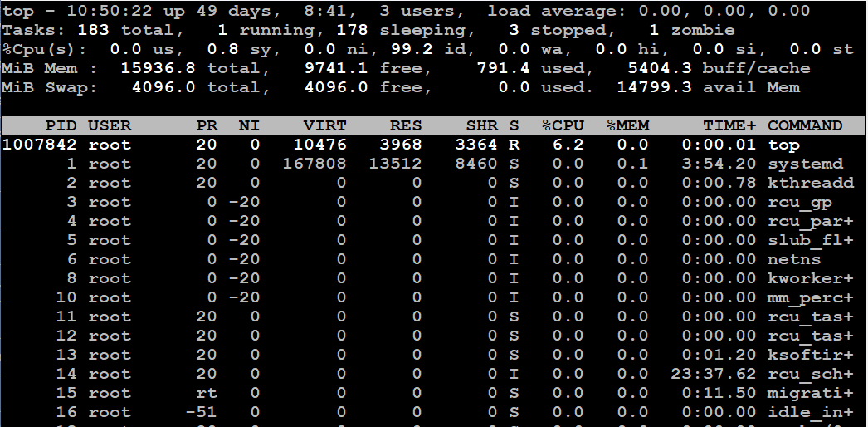The image size is (868, 427).
Task: Click the %MEM column header
Action: pos(628,125)
